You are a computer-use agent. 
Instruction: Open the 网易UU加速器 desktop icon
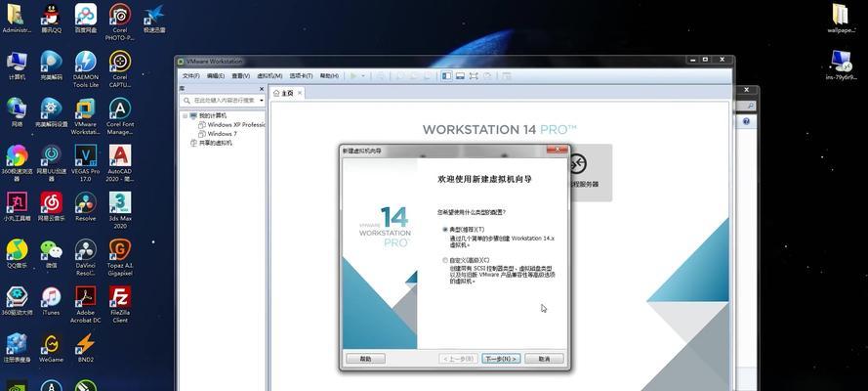pyautogui.click(x=51, y=163)
